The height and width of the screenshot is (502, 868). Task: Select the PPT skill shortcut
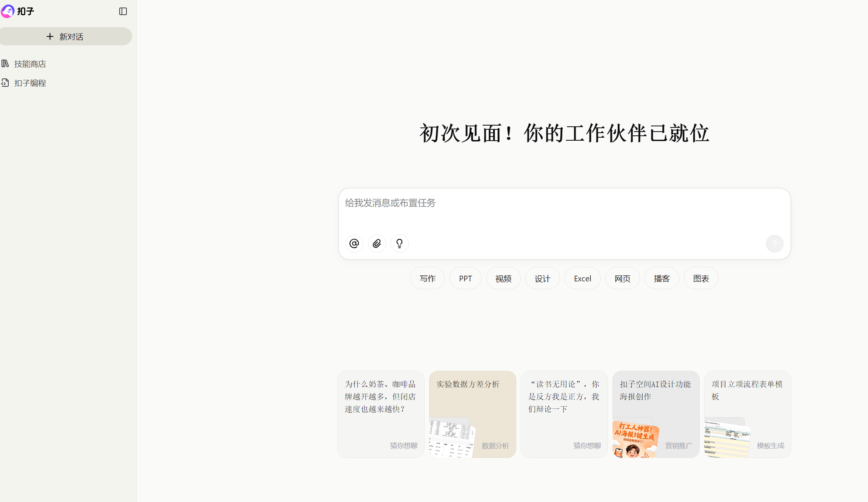click(x=465, y=278)
